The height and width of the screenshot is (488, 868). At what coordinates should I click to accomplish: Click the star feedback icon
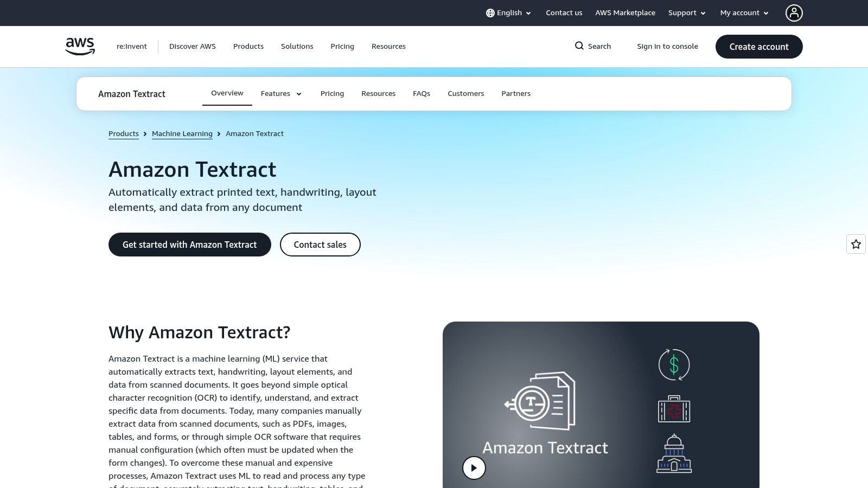tap(856, 244)
